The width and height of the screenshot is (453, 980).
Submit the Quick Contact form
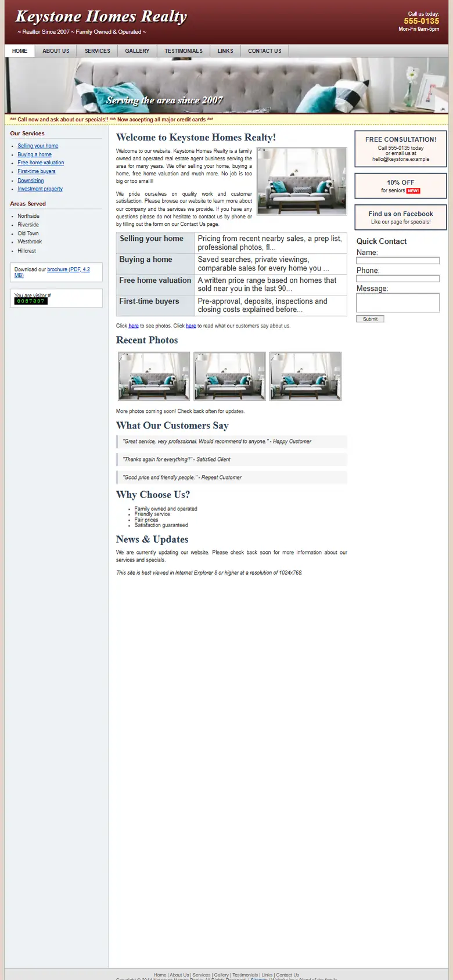(370, 319)
